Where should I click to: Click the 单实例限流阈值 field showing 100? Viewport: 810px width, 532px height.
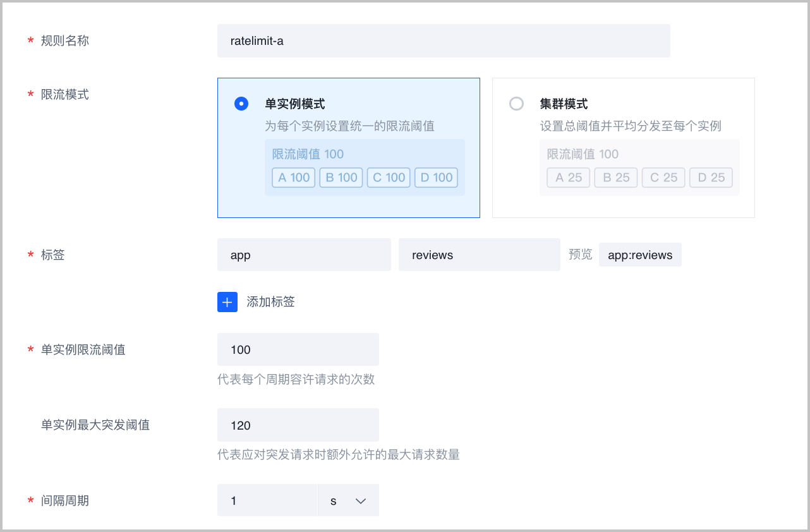tap(298, 350)
